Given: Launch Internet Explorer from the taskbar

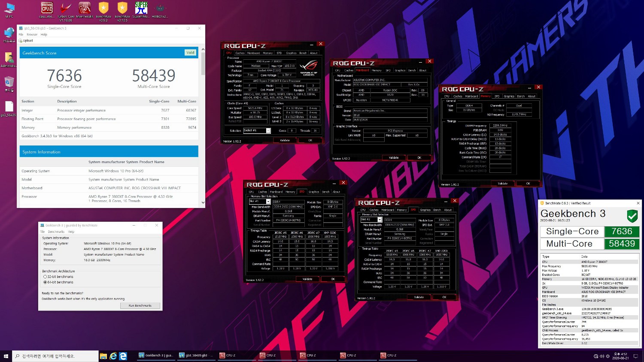Looking at the screenshot, I should coord(113,356).
